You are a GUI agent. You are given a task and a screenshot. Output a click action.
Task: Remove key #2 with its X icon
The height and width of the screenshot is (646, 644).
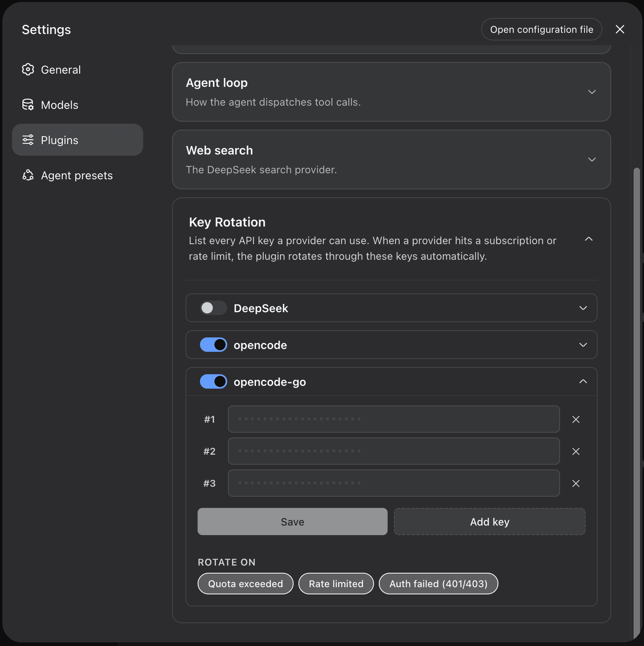[x=576, y=451]
